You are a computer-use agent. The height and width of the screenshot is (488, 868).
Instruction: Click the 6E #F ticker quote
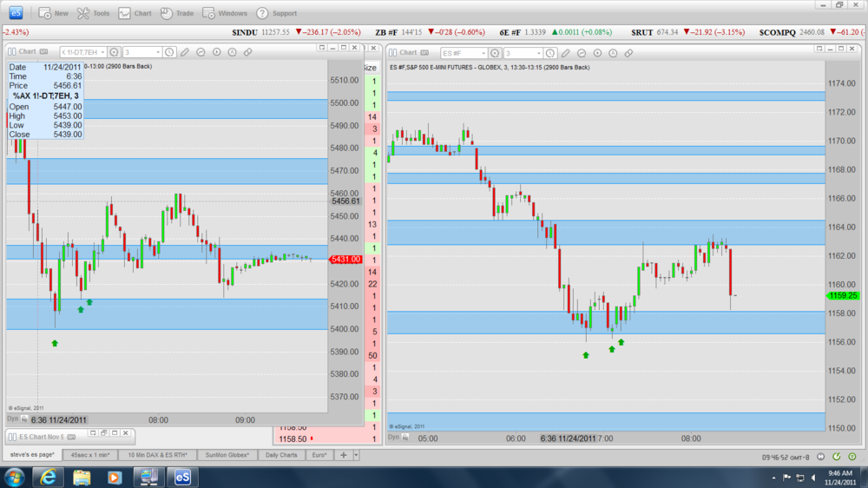[556, 32]
